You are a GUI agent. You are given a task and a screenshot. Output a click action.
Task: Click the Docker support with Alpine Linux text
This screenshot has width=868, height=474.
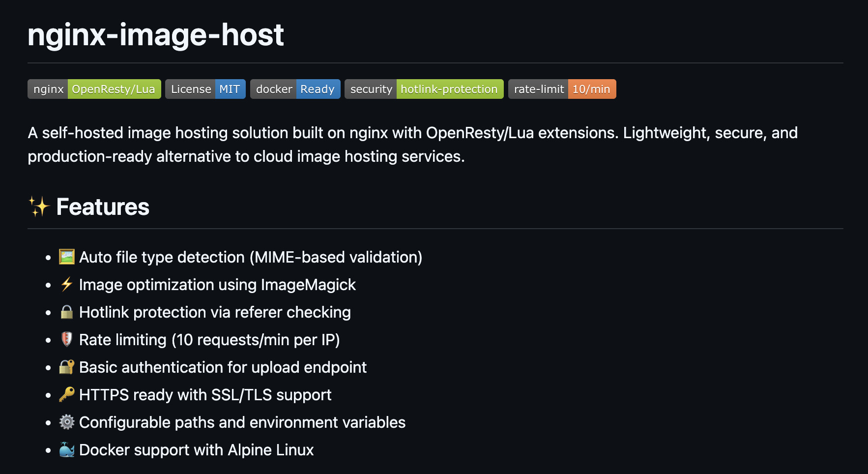click(196, 450)
